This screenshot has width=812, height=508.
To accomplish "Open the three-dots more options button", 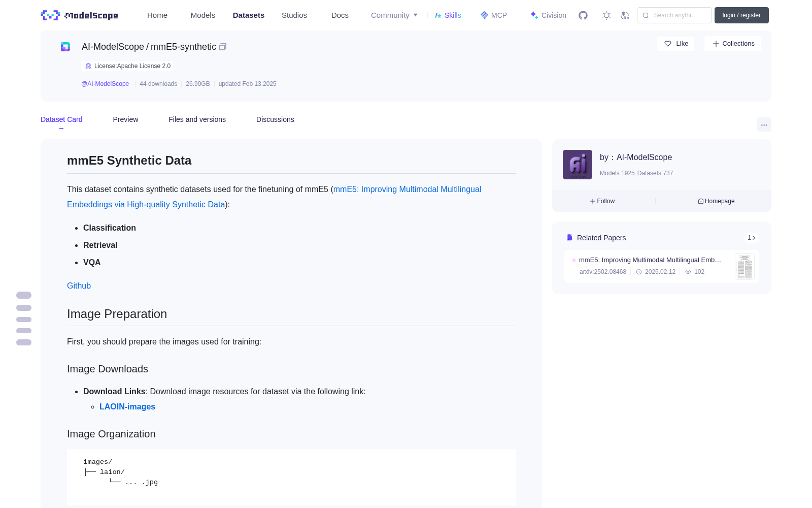I will pos(764,124).
